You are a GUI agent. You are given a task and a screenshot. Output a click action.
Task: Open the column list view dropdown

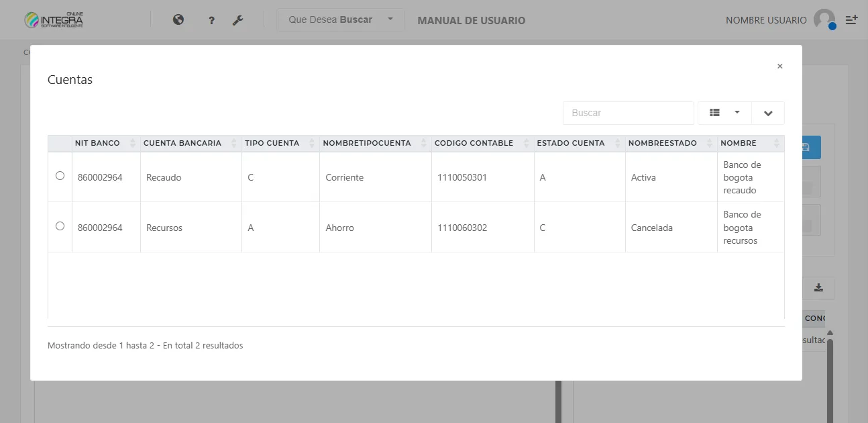click(x=724, y=113)
